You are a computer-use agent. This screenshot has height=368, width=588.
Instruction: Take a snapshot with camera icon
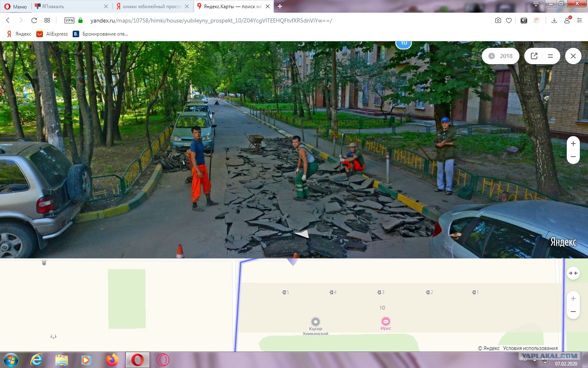pos(498,20)
